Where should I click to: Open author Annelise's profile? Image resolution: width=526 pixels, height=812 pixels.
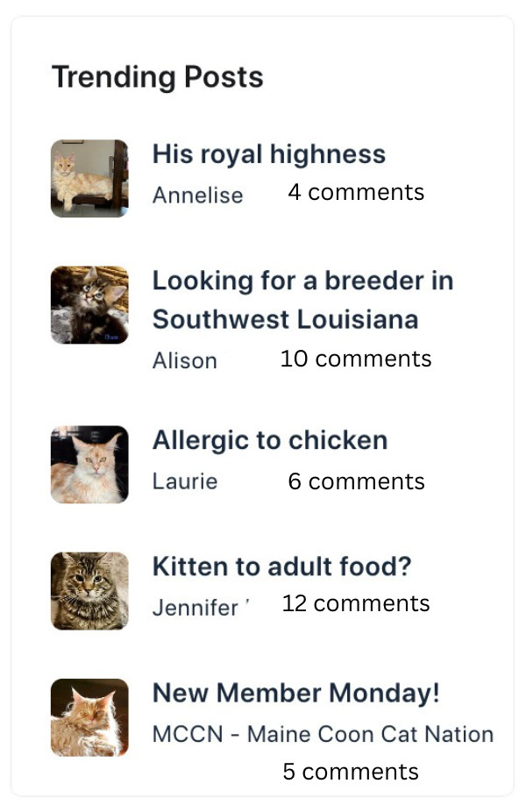click(197, 195)
